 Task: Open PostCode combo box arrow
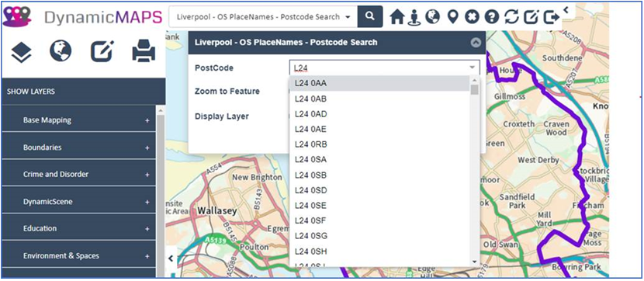click(x=473, y=68)
